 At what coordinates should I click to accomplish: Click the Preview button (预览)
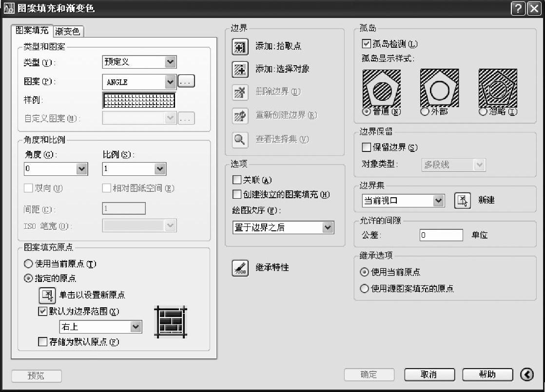point(37,375)
